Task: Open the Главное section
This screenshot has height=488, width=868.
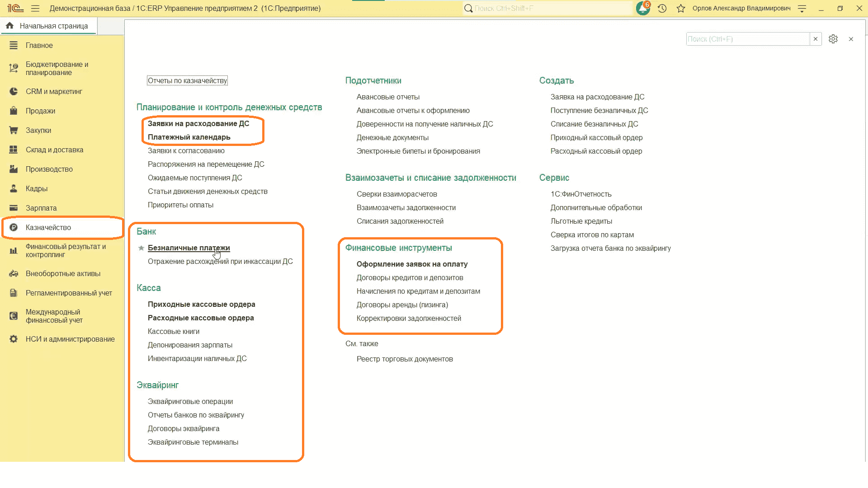Action: (x=39, y=45)
